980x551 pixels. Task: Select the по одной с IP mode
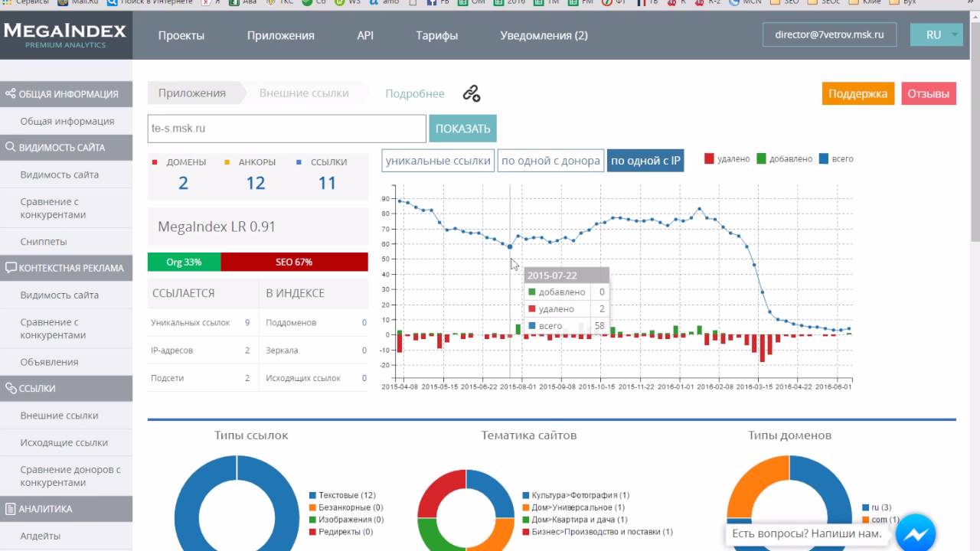point(645,161)
